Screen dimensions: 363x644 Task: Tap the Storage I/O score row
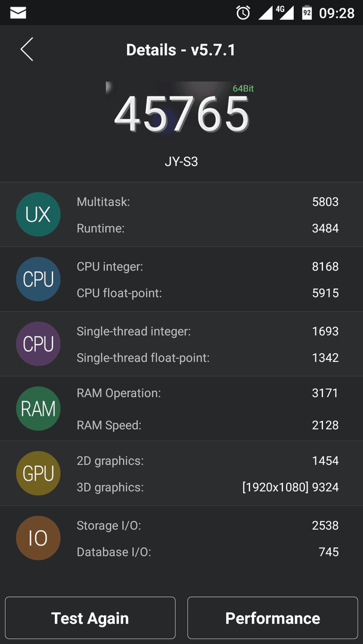[208, 525]
